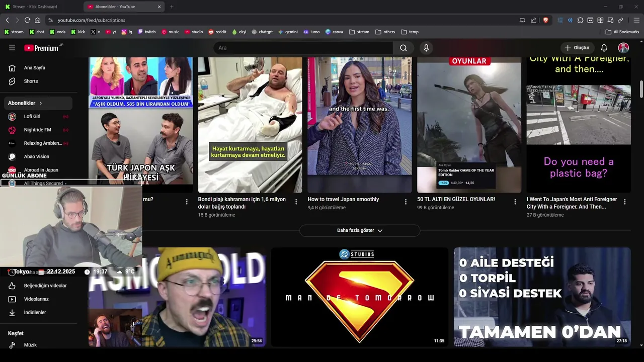Open Nightride FM channel
644x362 pixels.
click(38, 130)
